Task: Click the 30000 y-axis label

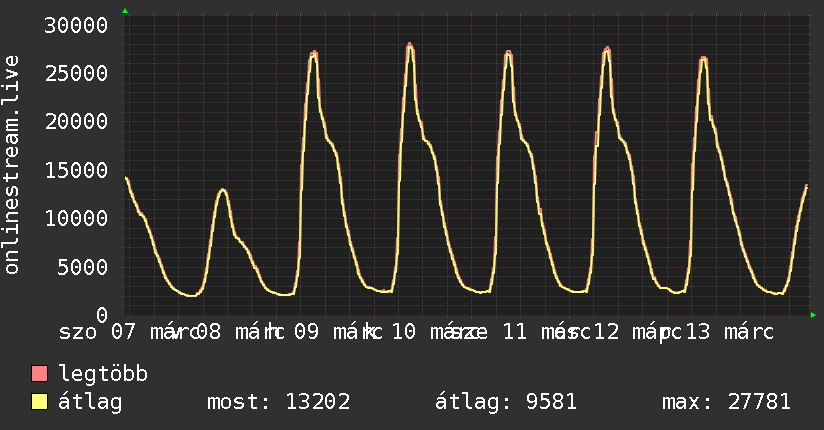Action: (x=76, y=25)
